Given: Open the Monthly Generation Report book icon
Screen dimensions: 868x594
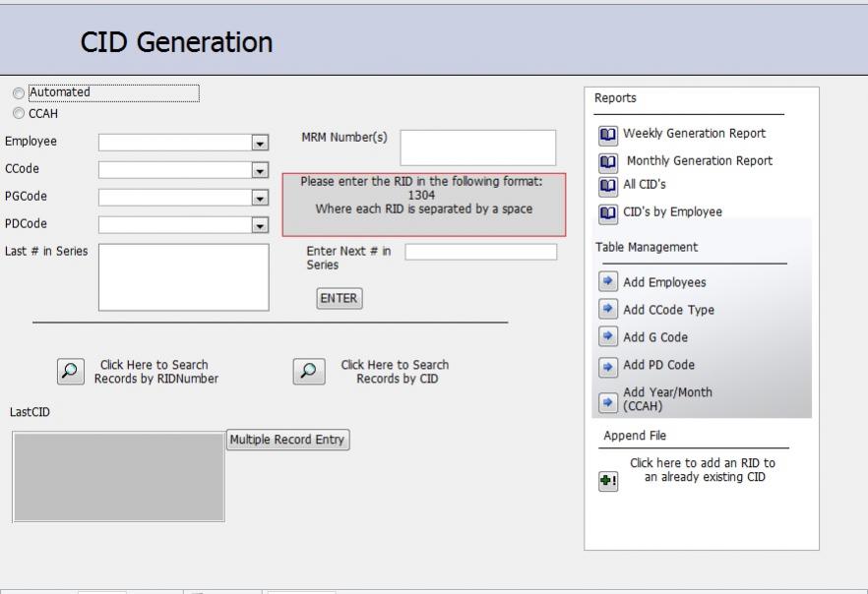Looking at the screenshot, I should click(x=608, y=162).
